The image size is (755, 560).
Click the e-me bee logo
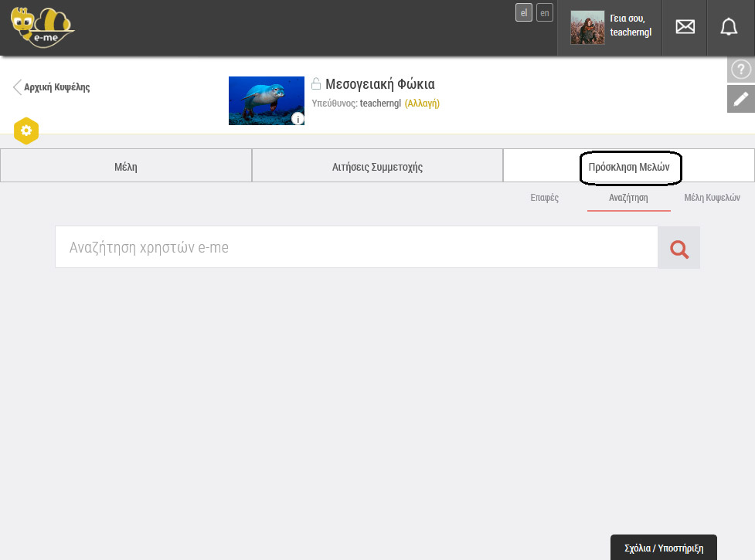[43, 27]
